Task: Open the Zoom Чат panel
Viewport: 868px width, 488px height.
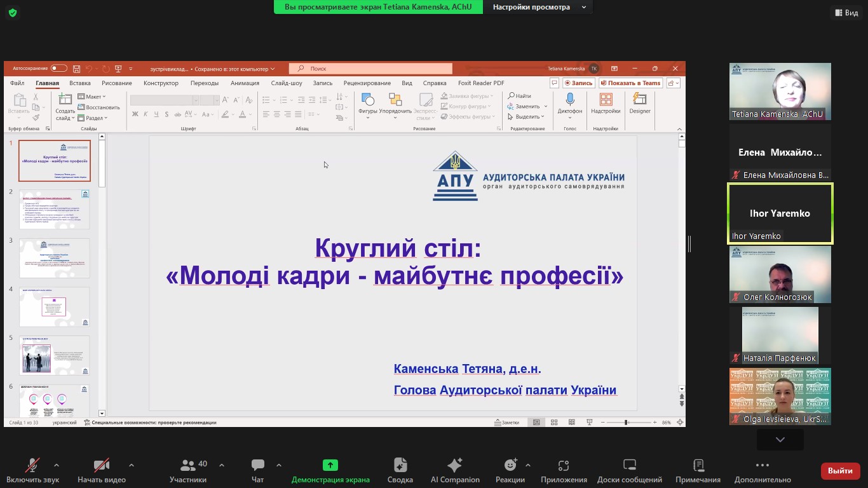Action: (x=257, y=471)
